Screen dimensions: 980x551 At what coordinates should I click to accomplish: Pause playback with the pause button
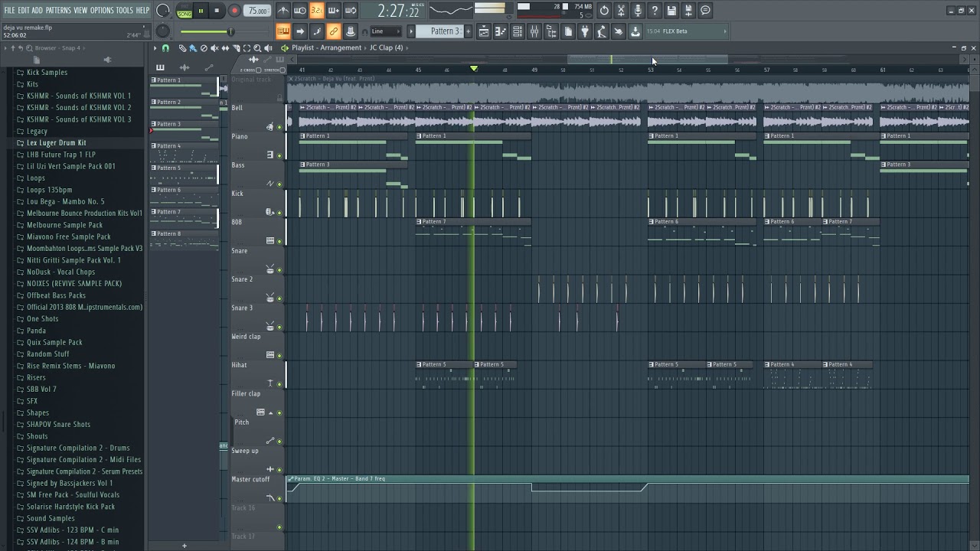pos(201,11)
